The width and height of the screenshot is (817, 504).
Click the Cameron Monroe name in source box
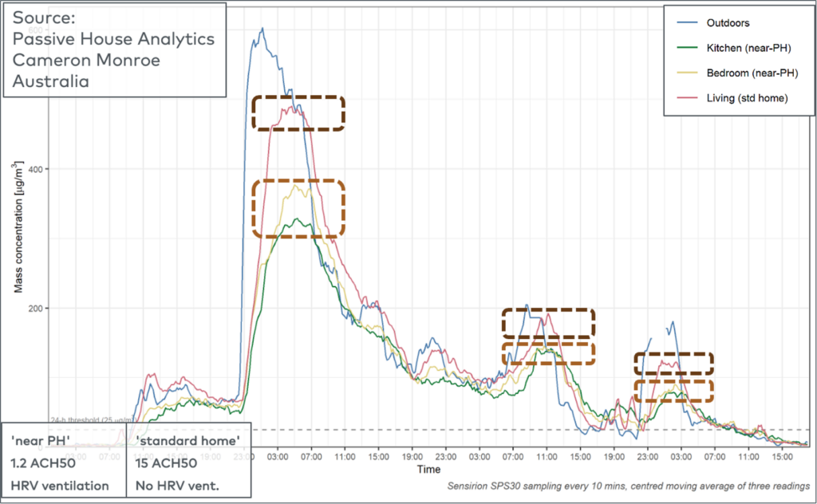pos(86,60)
